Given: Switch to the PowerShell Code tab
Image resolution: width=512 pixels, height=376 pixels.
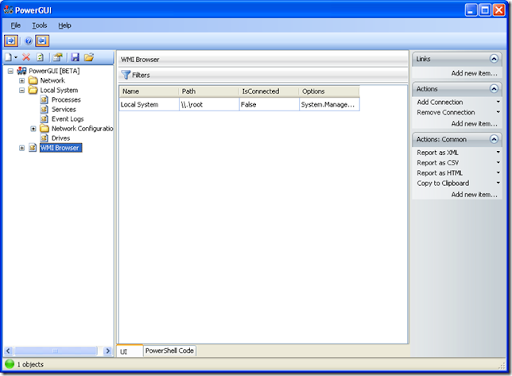Looking at the screenshot, I should (x=170, y=351).
